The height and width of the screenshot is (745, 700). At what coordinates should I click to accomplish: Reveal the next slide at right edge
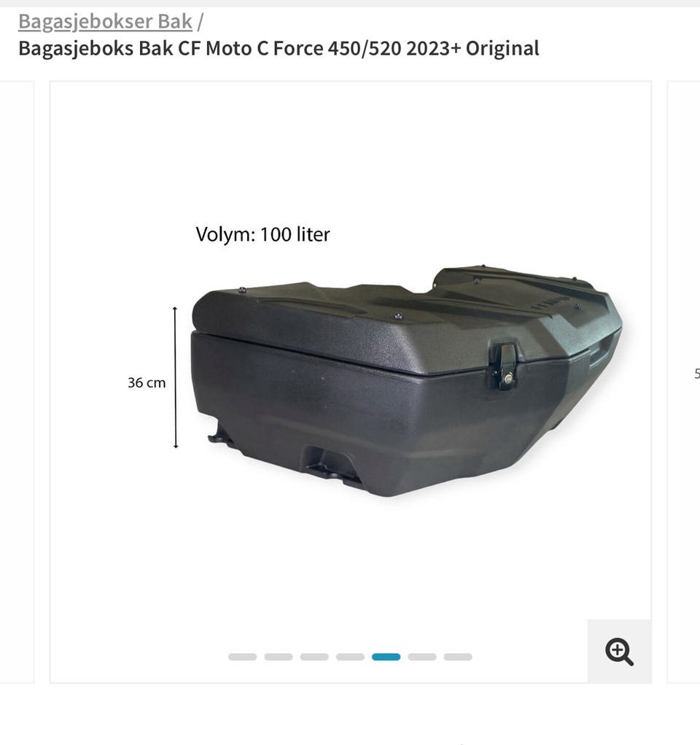[684, 382]
